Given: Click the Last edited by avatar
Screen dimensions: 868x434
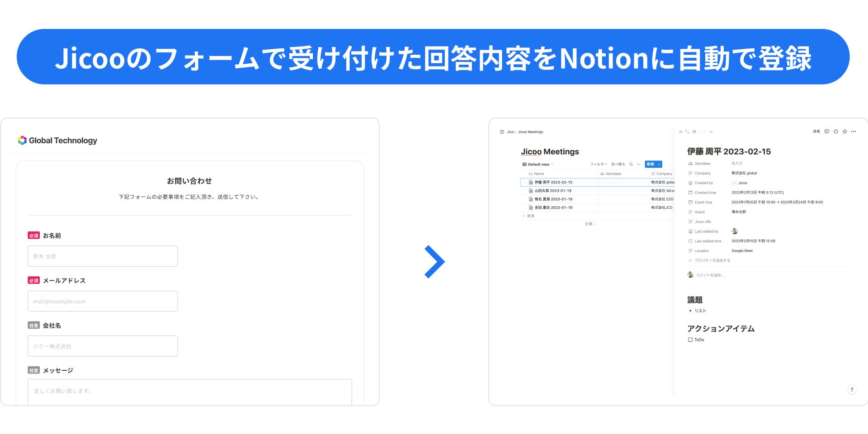Looking at the screenshot, I should [735, 231].
